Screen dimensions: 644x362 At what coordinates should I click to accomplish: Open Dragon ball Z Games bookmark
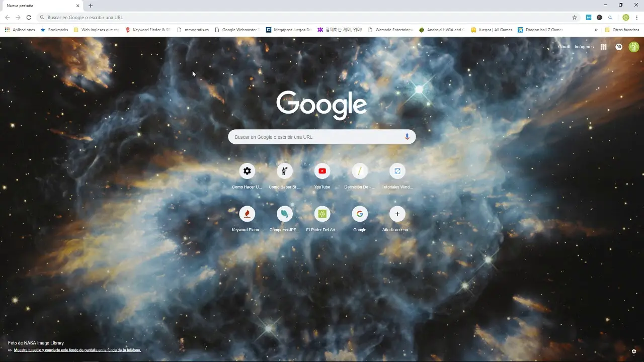(540, 30)
